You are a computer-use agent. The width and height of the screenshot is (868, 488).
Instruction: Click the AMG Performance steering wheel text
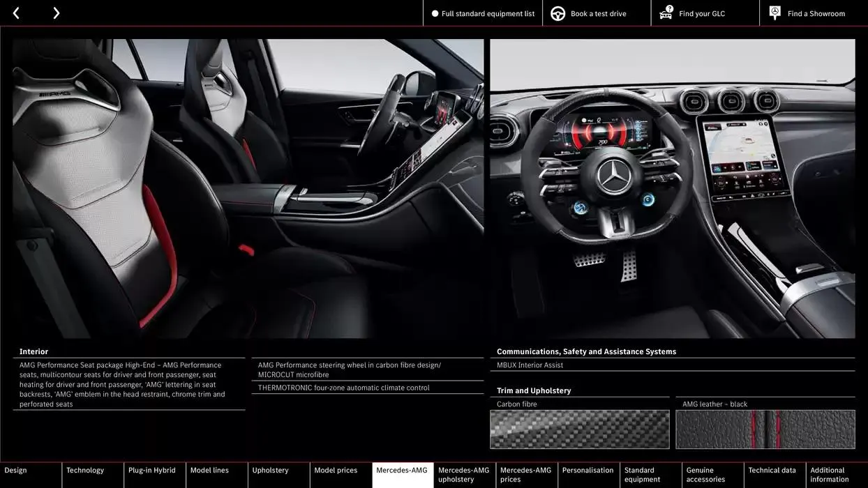[x=350, y=369]
